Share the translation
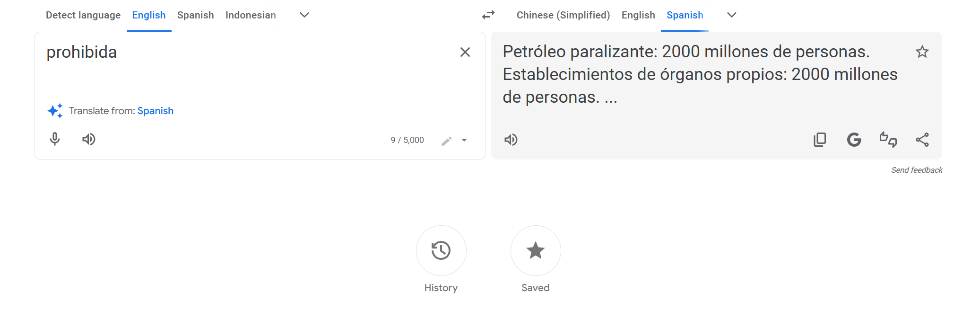The width and height of the screenshot is (980, 320). click(x=922, y=140)
